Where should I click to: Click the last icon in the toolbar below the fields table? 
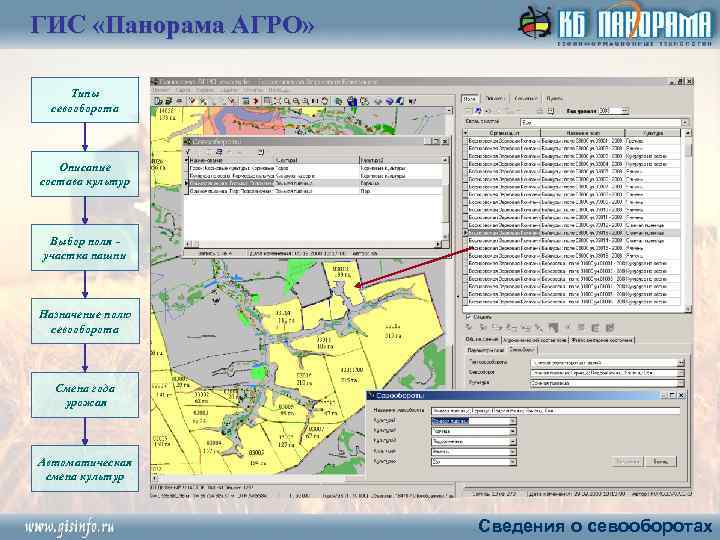pyautogui.click(x=610, y=327)
